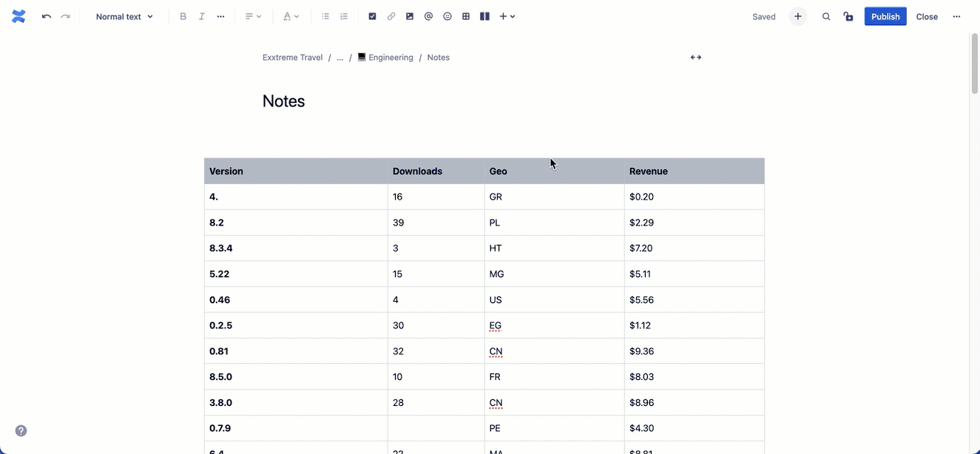
Task: Open the Engineering breadcrumb
Action: pyautogui.click(x=385, y=57)
